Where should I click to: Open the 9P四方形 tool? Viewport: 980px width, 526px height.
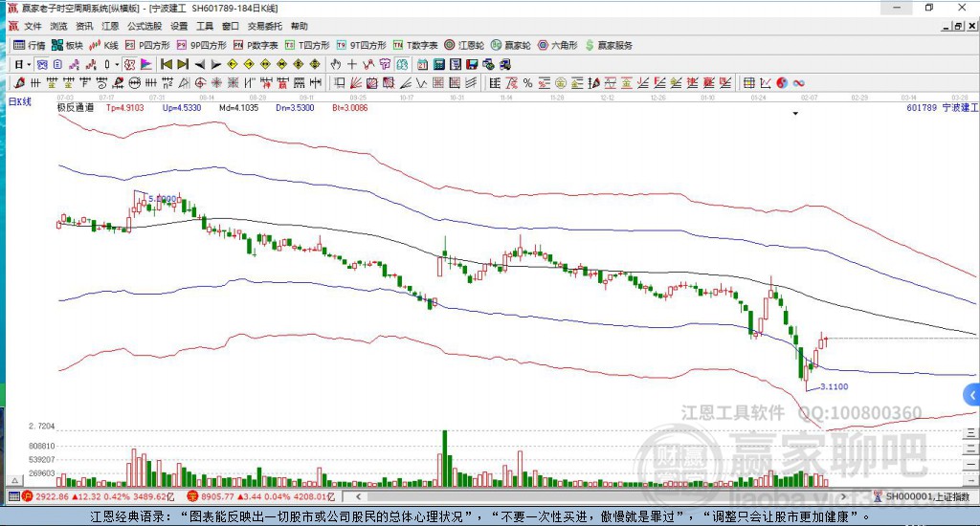coord(201,45)
